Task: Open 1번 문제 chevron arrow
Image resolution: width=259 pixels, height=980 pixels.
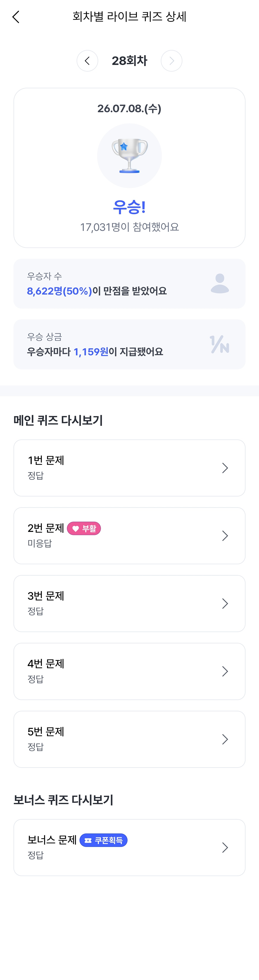Action: click(x=225, y=468)
